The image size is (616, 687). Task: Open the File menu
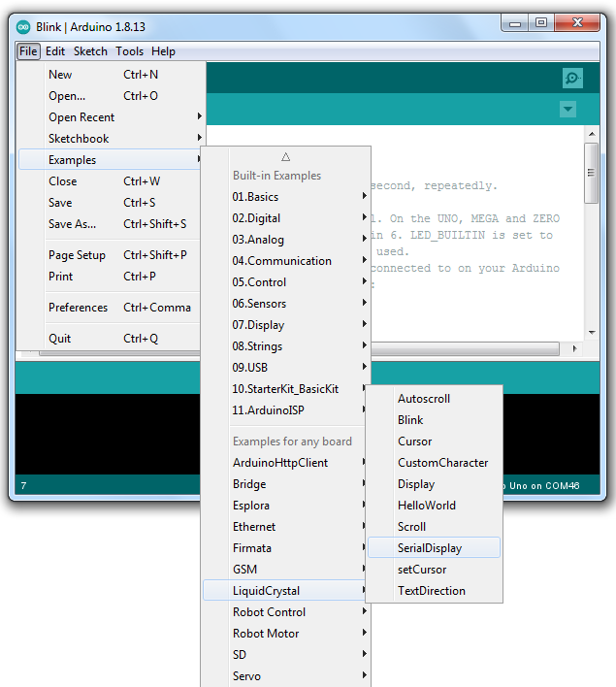tap(28, 51)
